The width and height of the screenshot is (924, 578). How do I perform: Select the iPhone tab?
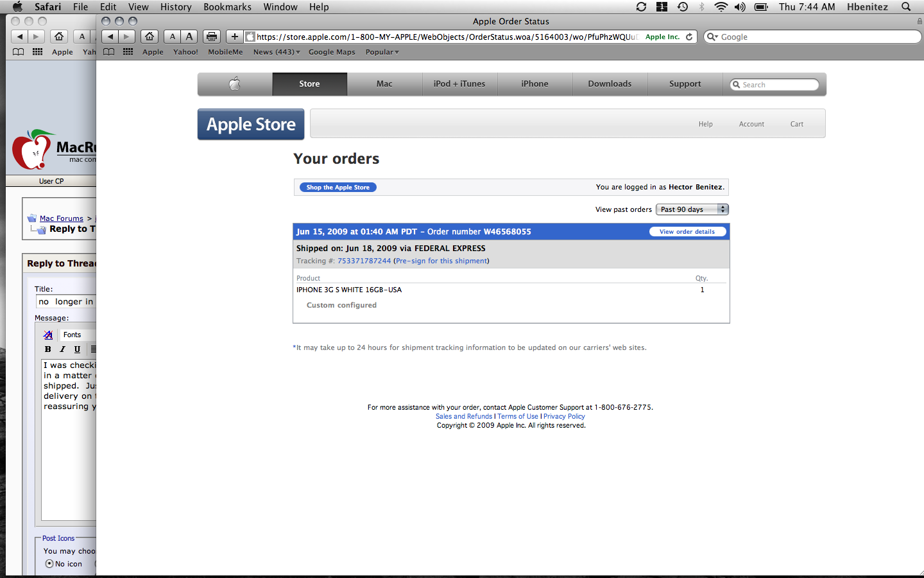pyautogui.click(x=535, y=83)
